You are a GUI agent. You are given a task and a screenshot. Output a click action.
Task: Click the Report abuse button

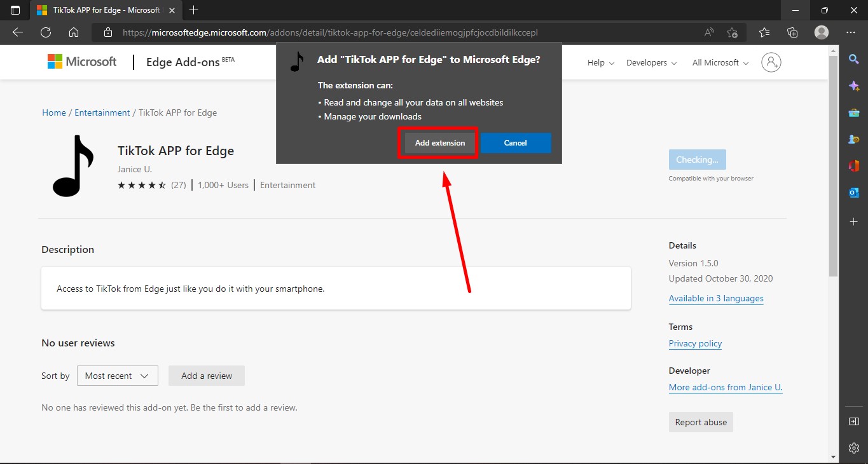pos(701,422)
